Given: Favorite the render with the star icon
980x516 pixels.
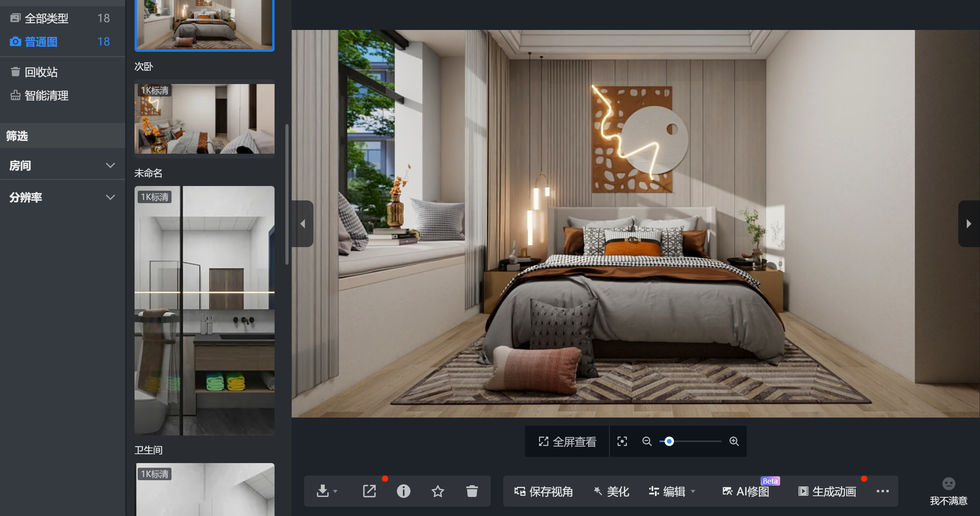Looking at the screenshot, I should tap(437, 491).
